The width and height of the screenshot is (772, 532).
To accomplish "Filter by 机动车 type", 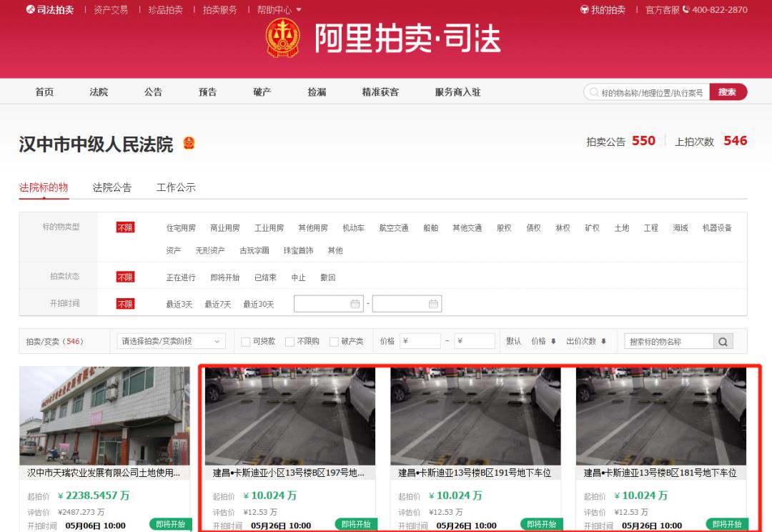I will point(354,228).
